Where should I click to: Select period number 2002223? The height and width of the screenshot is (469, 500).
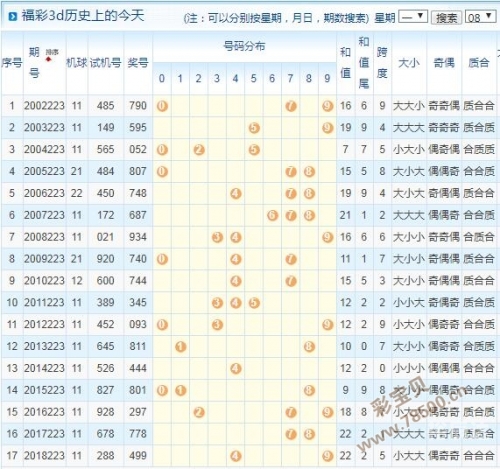[x=44, y=106]
